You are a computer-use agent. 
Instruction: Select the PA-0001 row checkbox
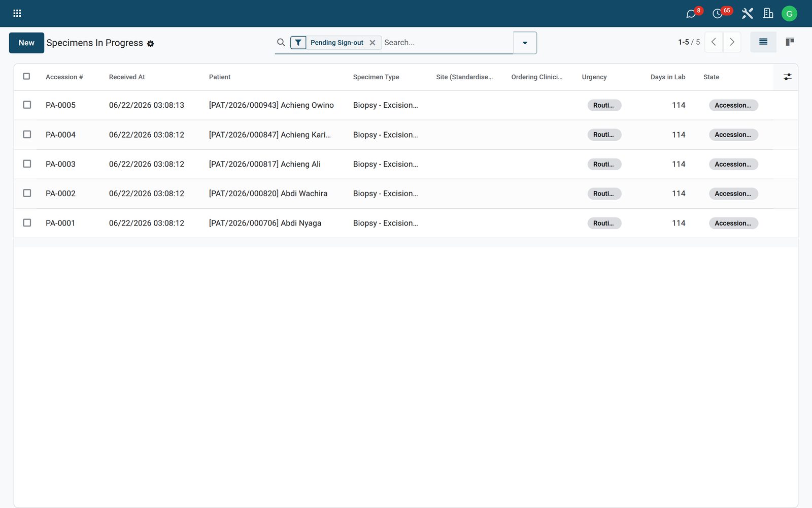(27, 223)
